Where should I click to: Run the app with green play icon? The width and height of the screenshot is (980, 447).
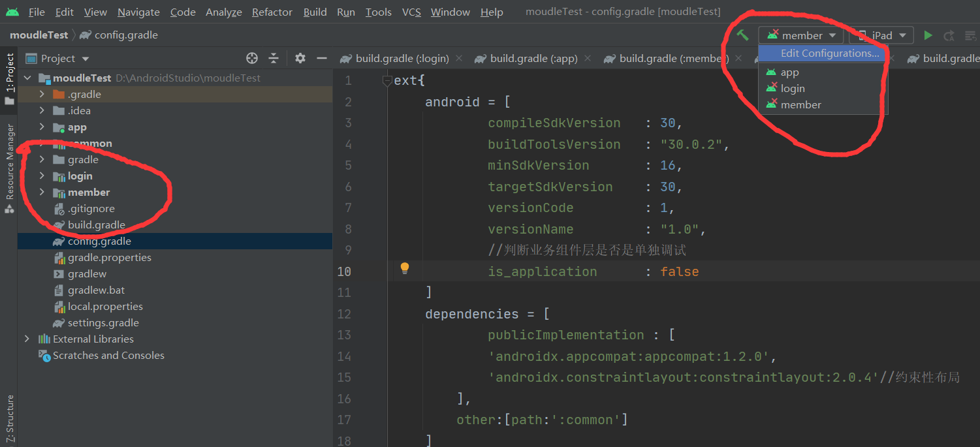(x=928, y=35)
